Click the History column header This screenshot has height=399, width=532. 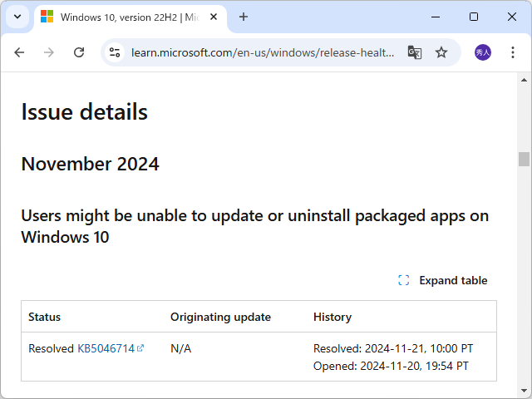(x=332, y=317)
